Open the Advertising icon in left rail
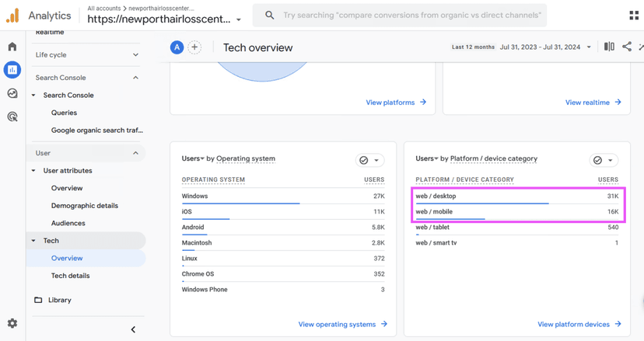 click(12, 117)
